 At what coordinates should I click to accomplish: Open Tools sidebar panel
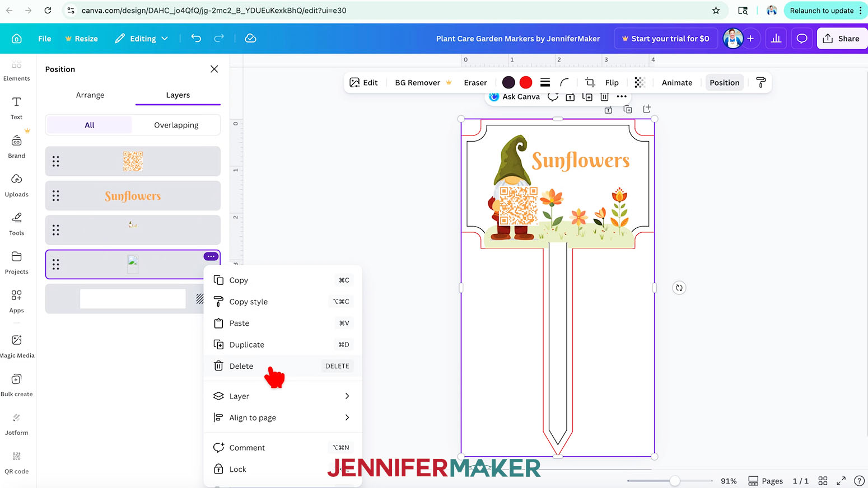17,224
